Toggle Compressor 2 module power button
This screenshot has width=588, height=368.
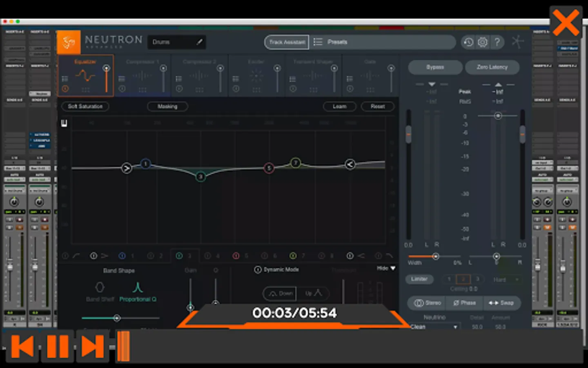coord(179,89)
